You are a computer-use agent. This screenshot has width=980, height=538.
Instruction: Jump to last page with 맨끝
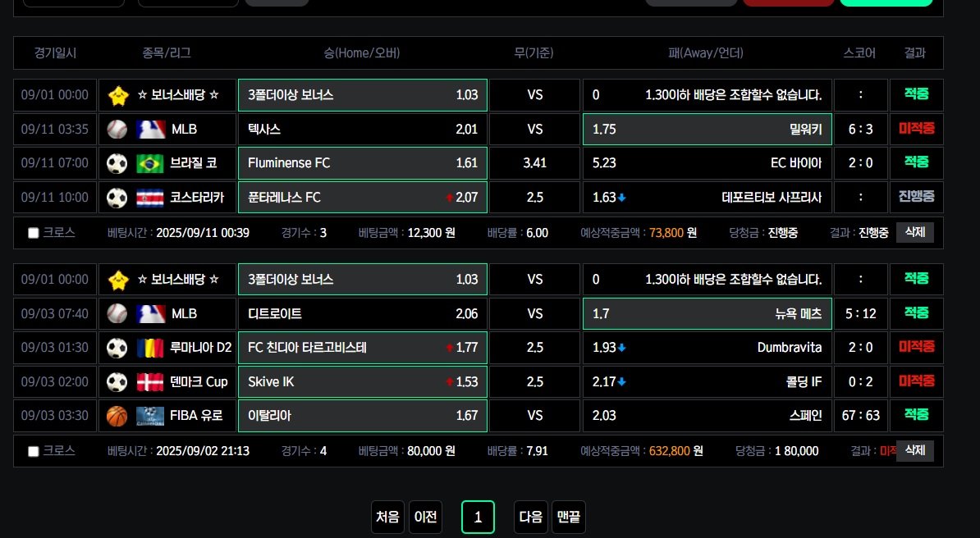[568, 517]
